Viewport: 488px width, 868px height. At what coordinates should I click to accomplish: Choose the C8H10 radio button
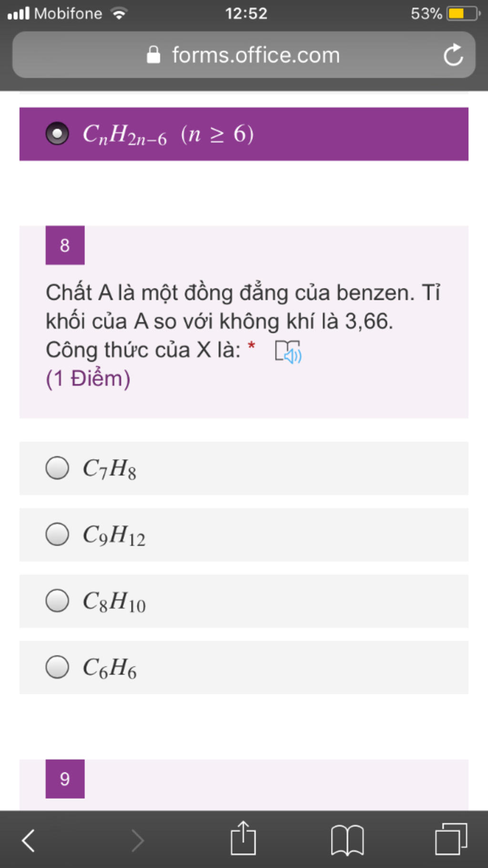(57, 600)
